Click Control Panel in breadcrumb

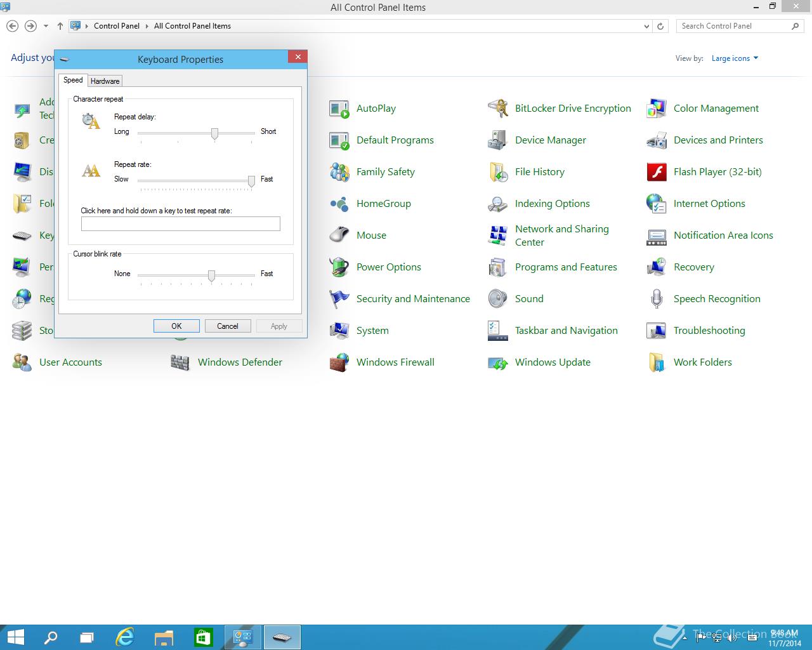coord(117,26)
